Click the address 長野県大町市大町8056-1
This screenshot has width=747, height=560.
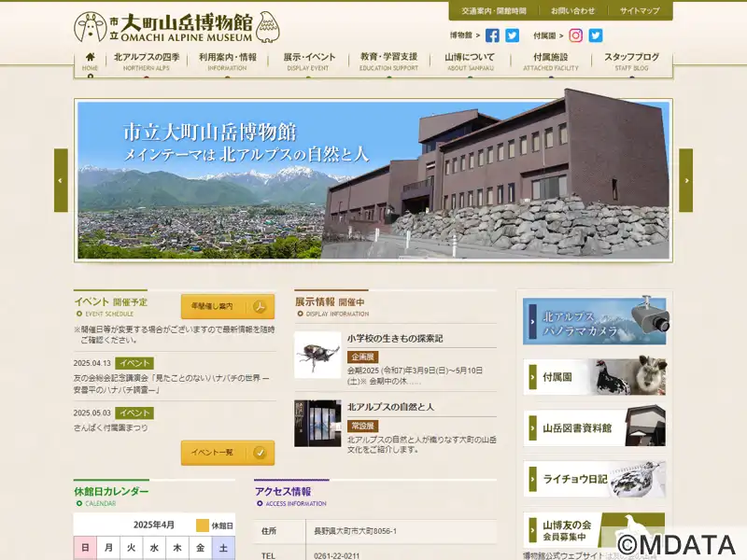coord(356,531)
